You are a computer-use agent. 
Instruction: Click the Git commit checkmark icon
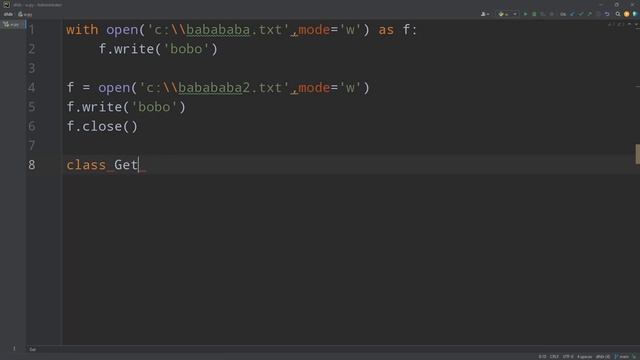tap(581, 14)
